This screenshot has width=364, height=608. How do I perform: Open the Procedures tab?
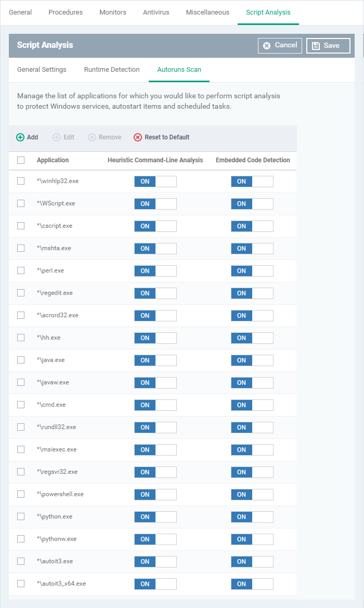point(66,12)
